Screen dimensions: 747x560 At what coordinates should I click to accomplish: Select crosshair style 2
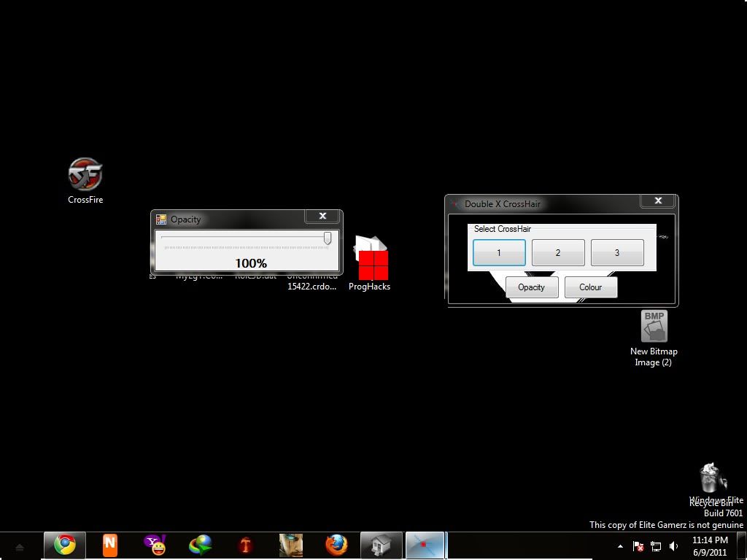coord(558,253)
